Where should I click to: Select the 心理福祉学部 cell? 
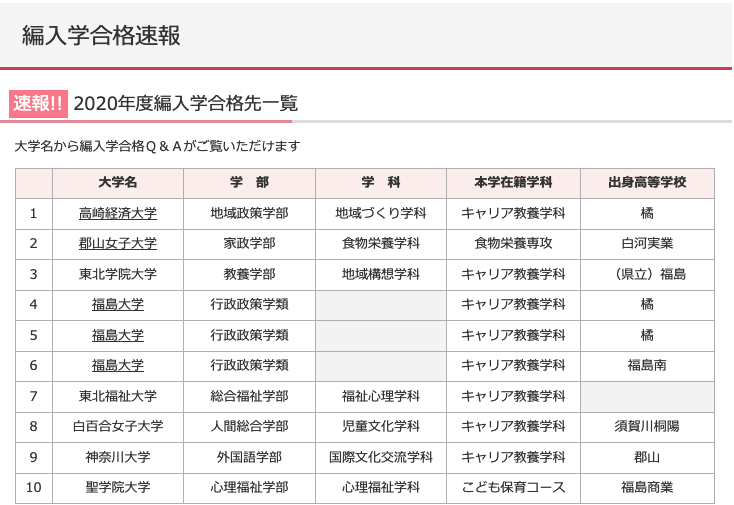pyautogui.click(x=249, y=487)
